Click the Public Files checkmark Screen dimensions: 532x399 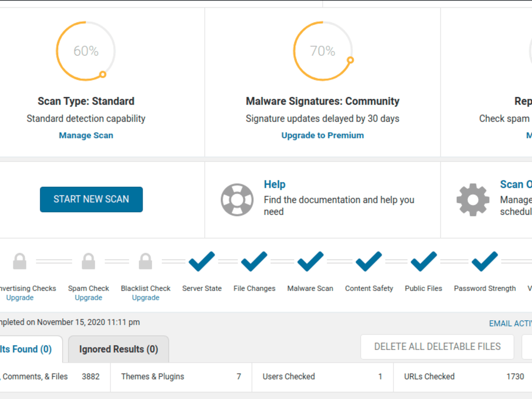point(423,261)
